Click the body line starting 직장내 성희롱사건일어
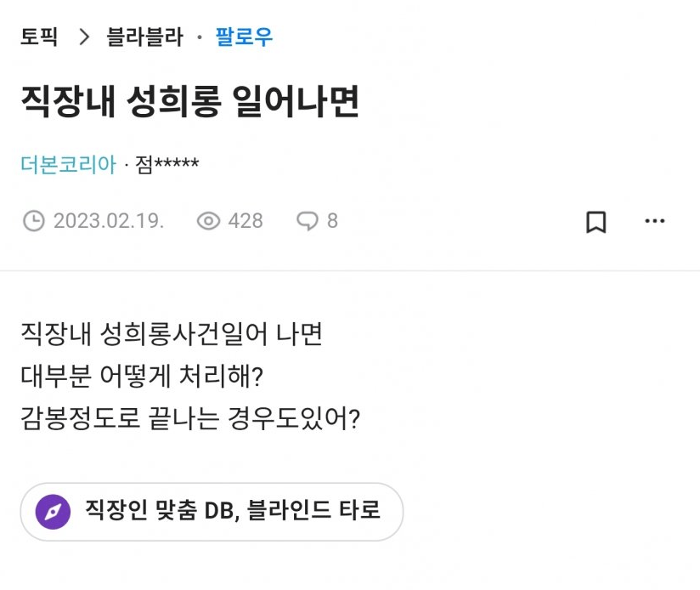This screenshot has height=590, width=700. click(171, 333)
